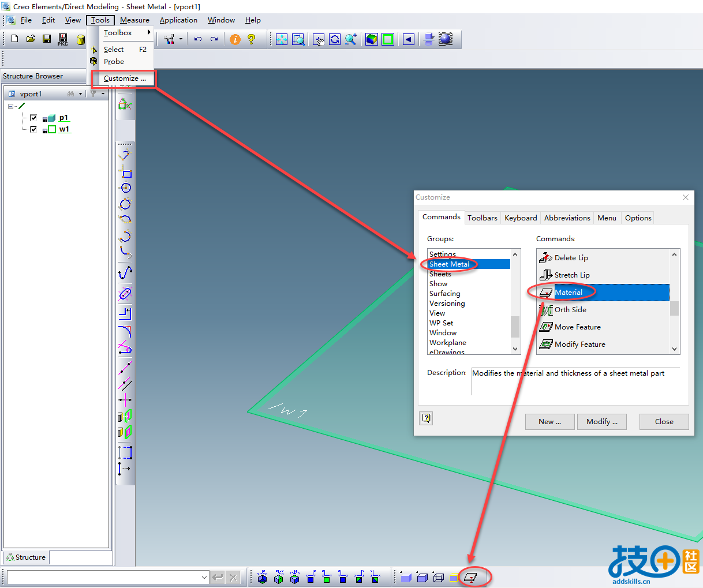
Task: Click the Previous view arrow icon
Action: pos(409,39)
